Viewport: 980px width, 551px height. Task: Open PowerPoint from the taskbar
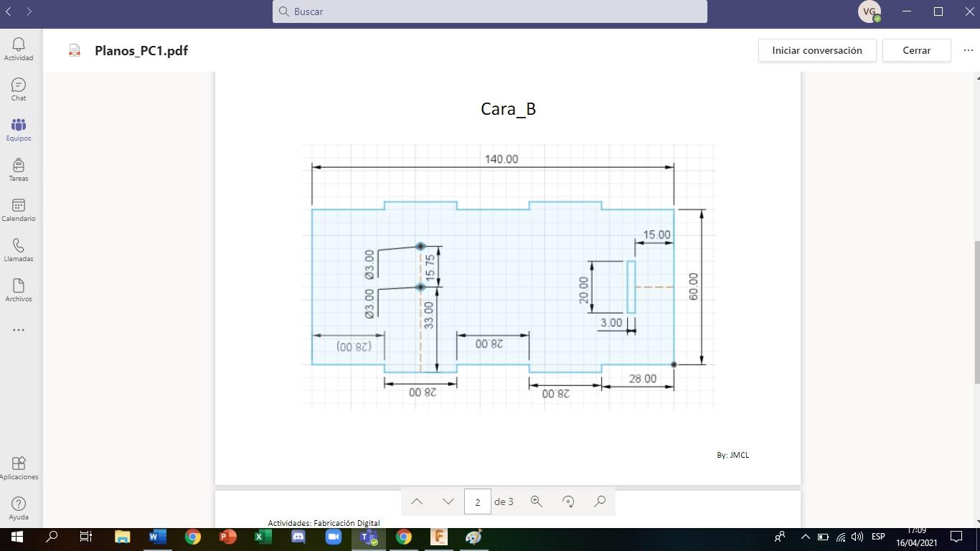tap(228, 537)
